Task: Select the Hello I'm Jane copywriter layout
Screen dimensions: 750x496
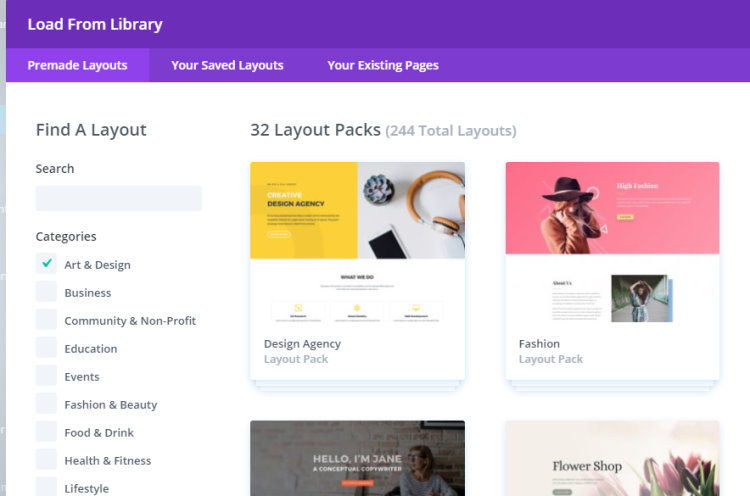Action: pyautogui.click(x=357, y=458)
